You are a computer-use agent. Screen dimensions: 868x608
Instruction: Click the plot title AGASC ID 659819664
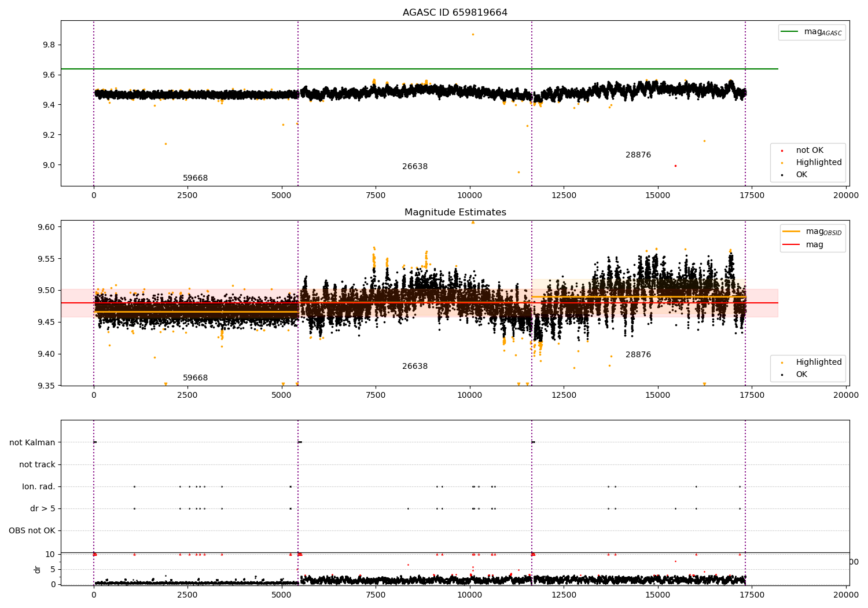coord(455,13)
